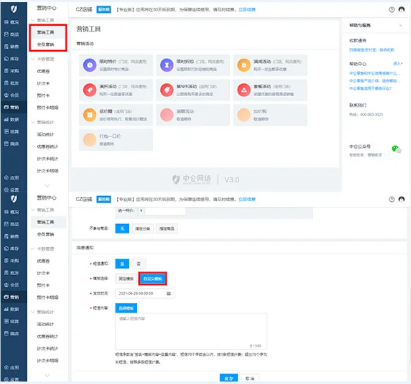Close the help and service side panel
This screenshot has width=411, height=384.
400,25
